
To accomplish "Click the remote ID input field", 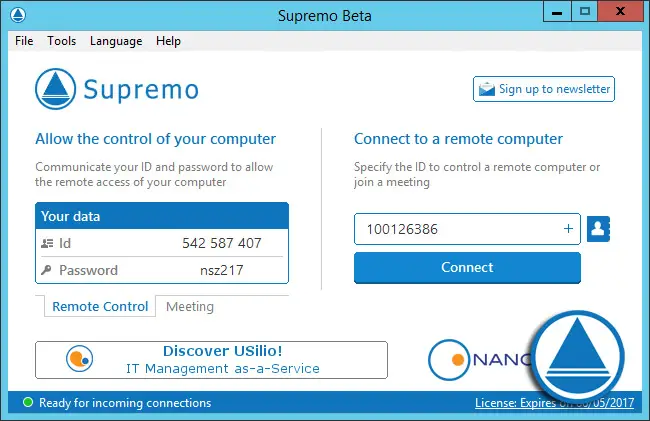I will click(x=467, y=229).
